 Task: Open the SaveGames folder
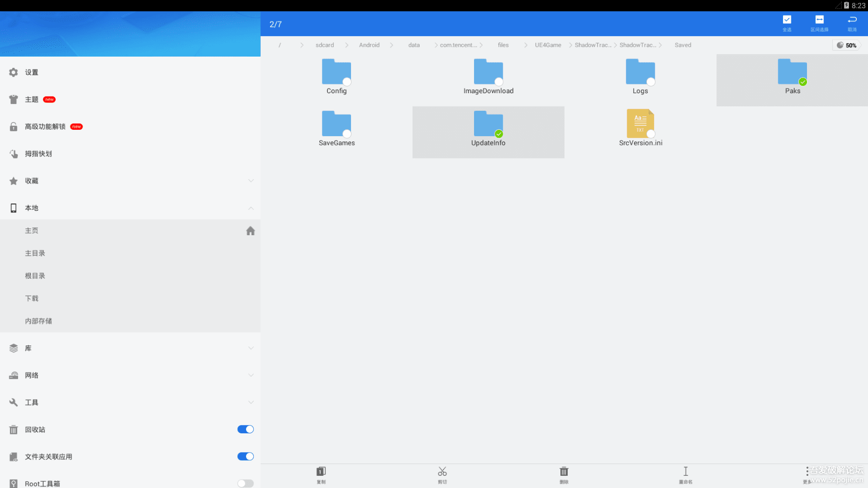[x=336, y=129]
